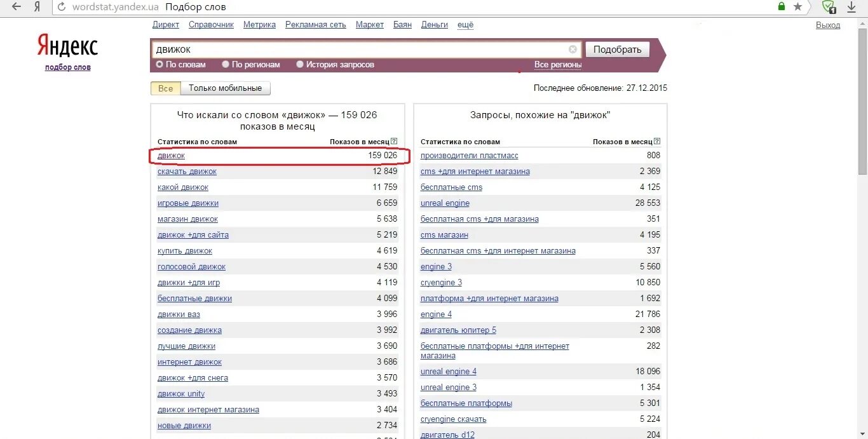The image size is (868, 439).
Task: Open the downloads icon at top right
Action: coord(852,8)
